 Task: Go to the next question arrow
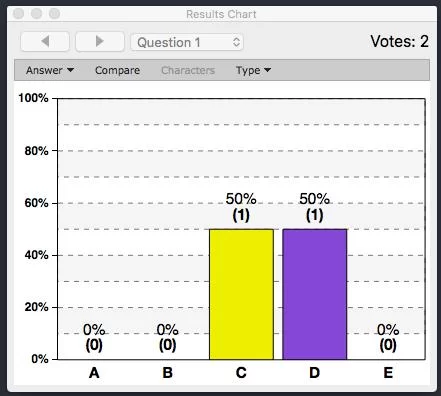tap(100, 42)
